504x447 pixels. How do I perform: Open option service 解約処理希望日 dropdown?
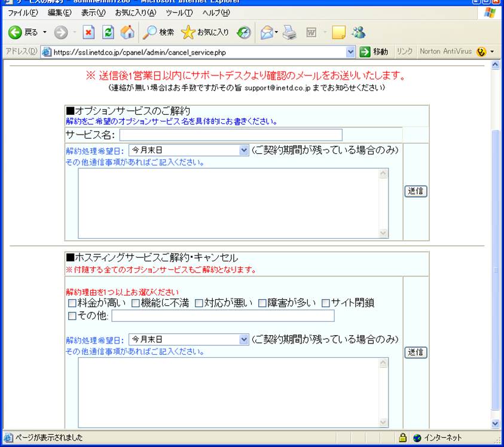tap(189, 150)
